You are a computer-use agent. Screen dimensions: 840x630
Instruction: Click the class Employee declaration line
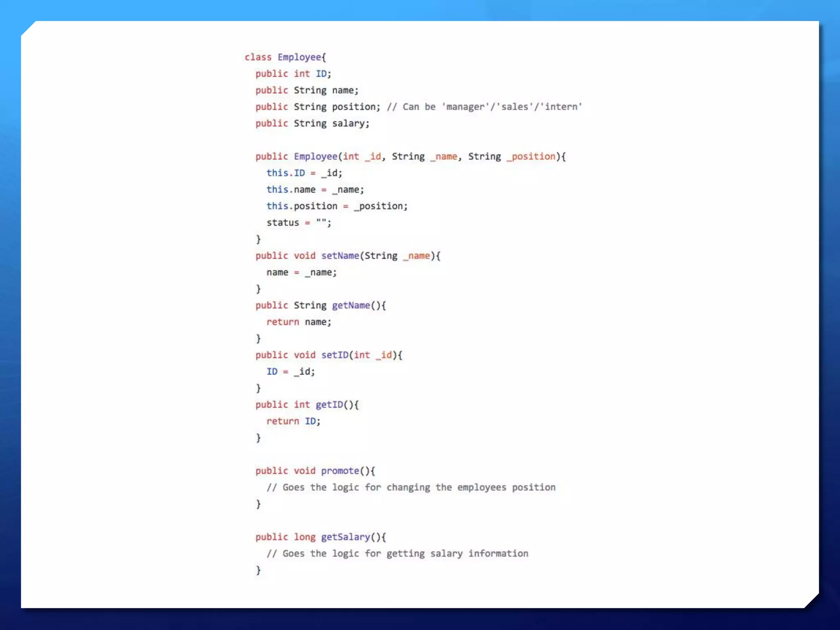[x=285, y=57]
